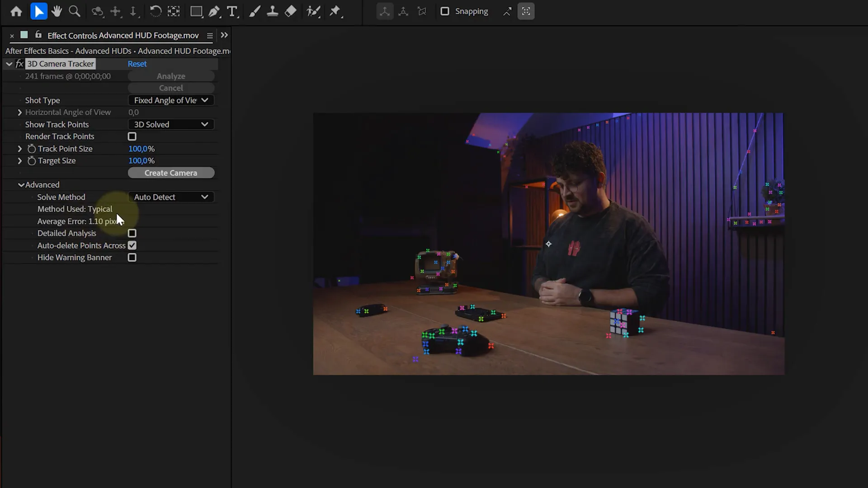Enable Detailed Analysis checkbox
This screenshot has height=488, width=868.
(x=132, y=233)
